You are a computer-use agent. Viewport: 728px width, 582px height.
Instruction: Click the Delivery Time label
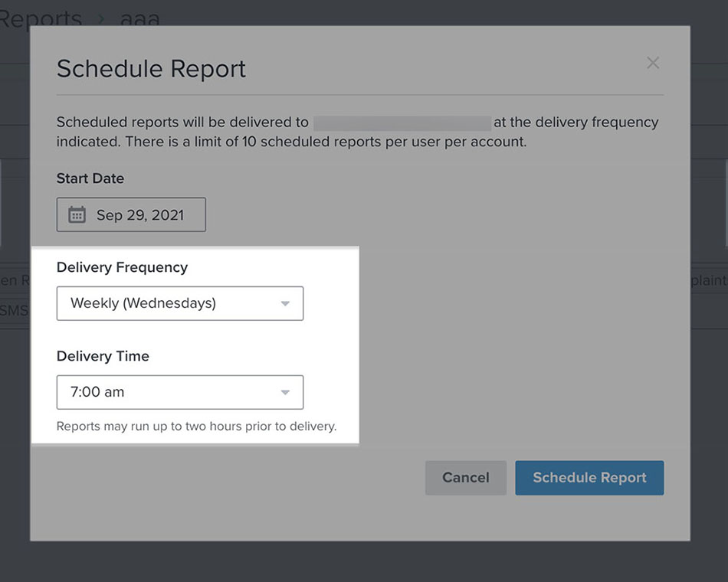coord(103,356)
